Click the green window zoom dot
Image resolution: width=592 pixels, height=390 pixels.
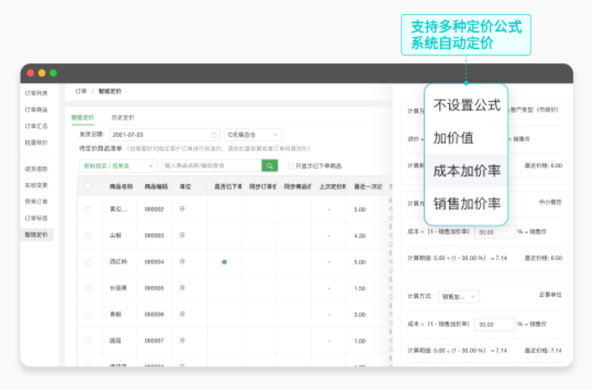pyautogui.click(x=53, y=73)
